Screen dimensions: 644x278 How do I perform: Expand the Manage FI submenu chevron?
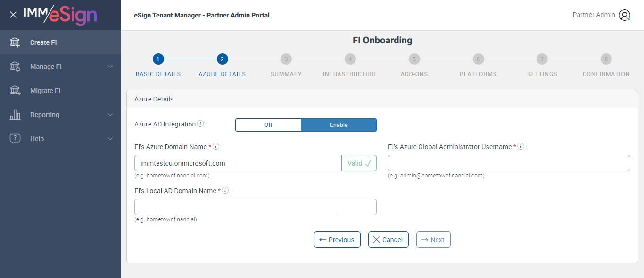(x=110, y=67)
